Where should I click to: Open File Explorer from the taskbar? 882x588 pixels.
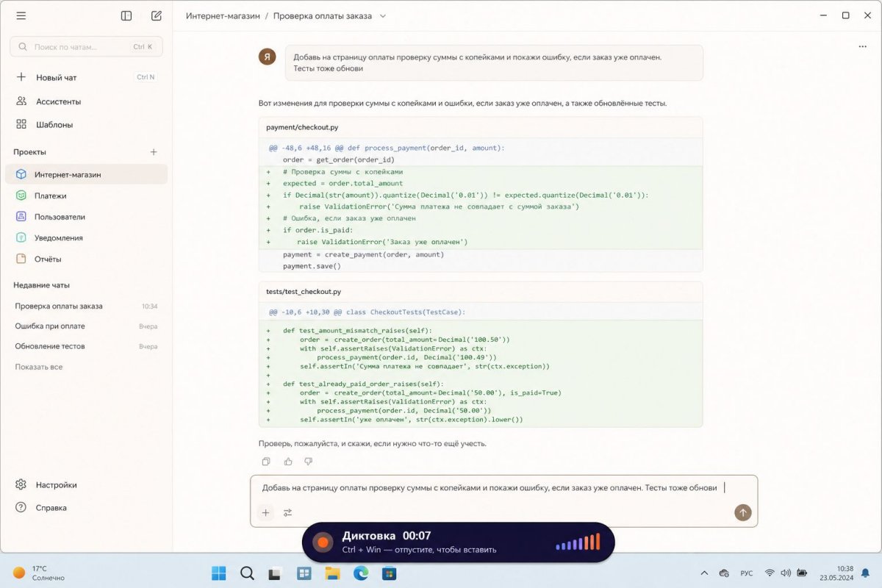[332, 573]
